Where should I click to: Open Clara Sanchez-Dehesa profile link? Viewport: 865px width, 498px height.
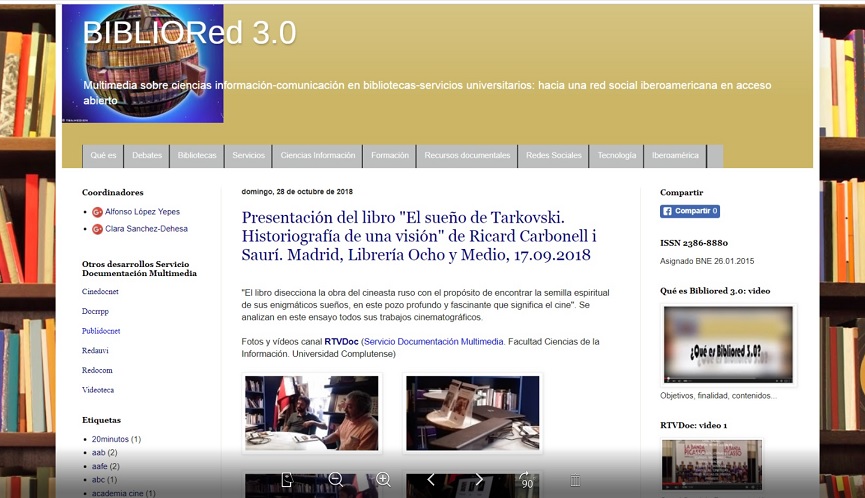[x=146, y=229]
